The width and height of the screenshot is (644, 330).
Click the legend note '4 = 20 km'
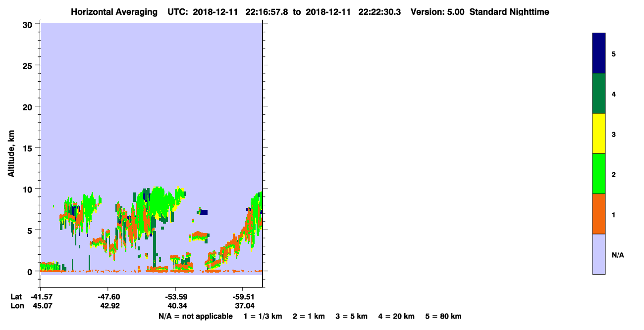pyautogui.click(x=396, y=316)
